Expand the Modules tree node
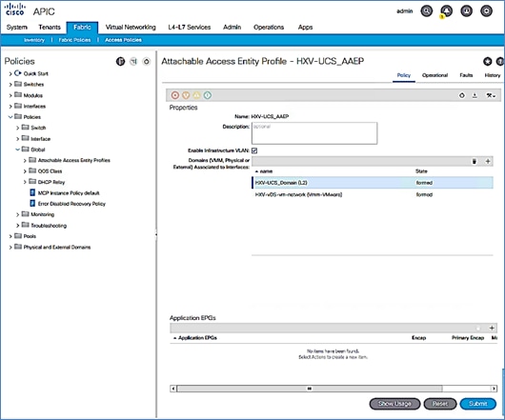Image resolution: width=505 pixels, height=420 pixels. (x=10, y=95)
